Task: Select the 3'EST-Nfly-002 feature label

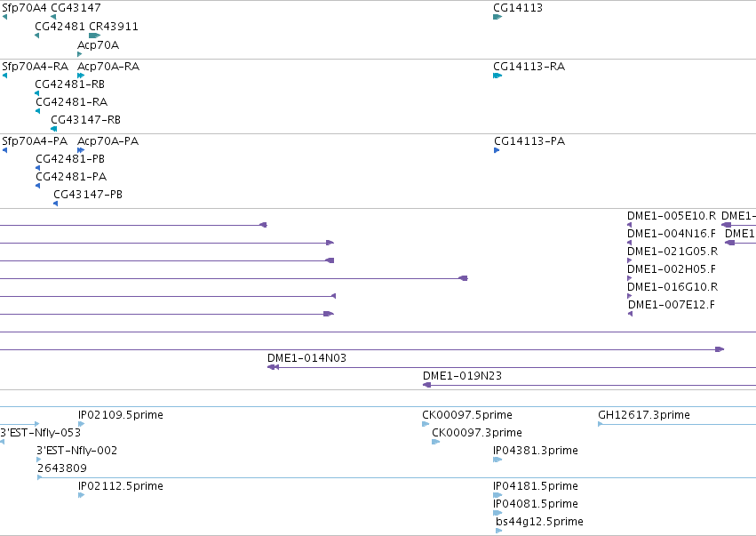Action: [76, 451]
